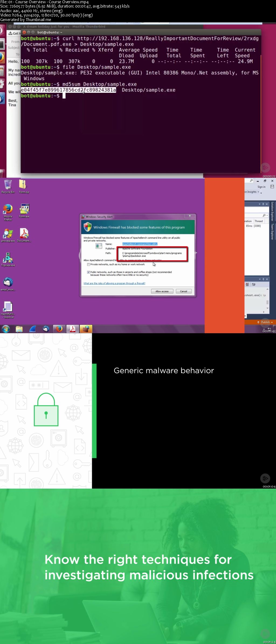Click the Thread column header
276x644 pixels.
[258, 221]
